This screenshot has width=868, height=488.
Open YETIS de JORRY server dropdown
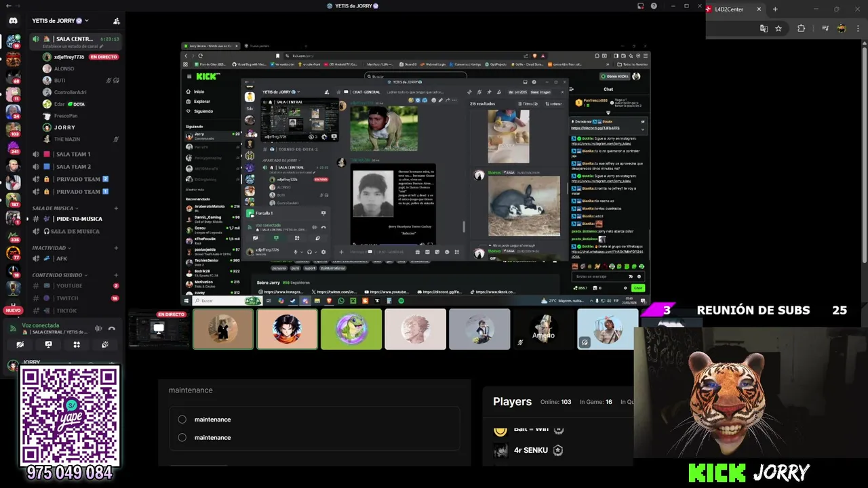click(60, 21)
